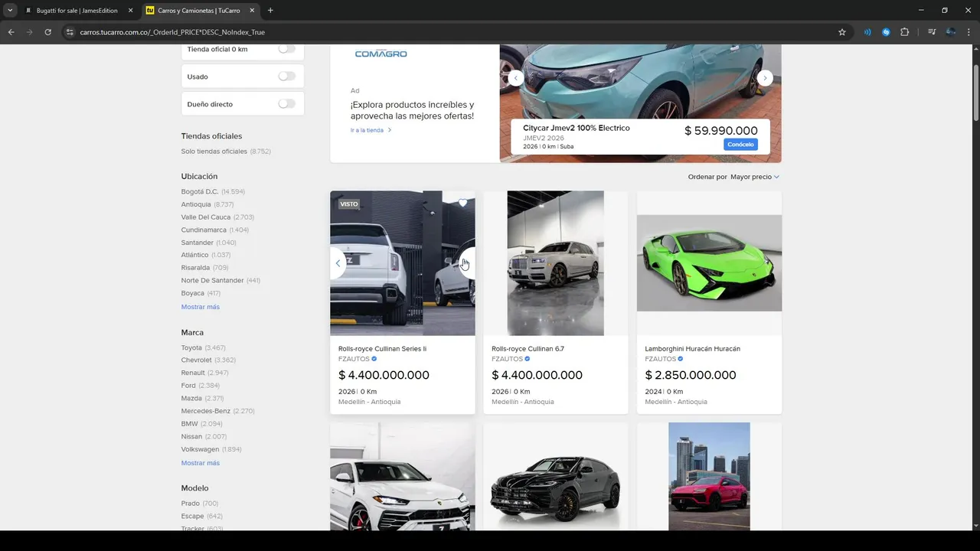Viewport: 980px width, 551px height.
Task: Toggle the Dueño directo filter switch
Action: [286, 104]
